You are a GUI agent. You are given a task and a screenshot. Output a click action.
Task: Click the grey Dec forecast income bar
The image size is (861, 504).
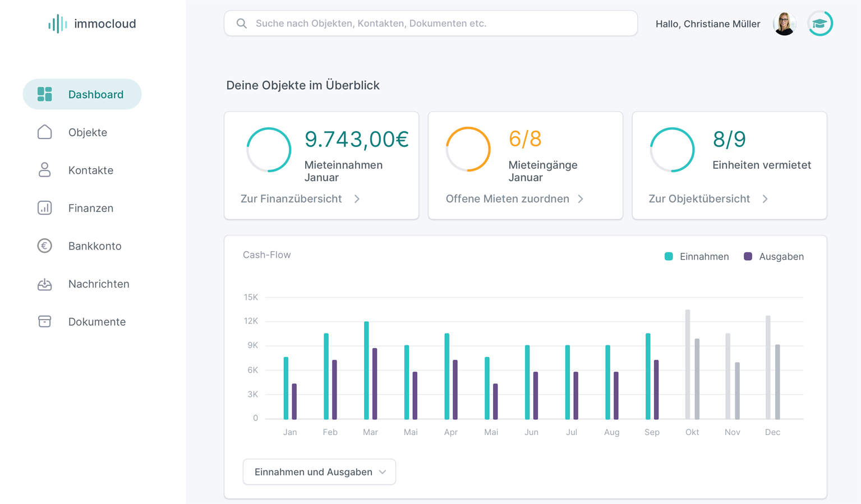[x=768, y=367]
